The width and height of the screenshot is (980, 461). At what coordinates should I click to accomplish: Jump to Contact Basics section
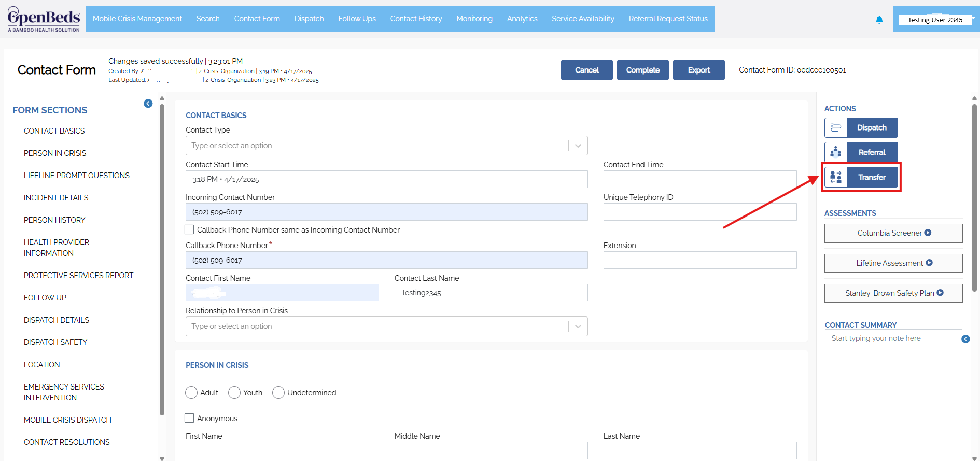[54, 131]
